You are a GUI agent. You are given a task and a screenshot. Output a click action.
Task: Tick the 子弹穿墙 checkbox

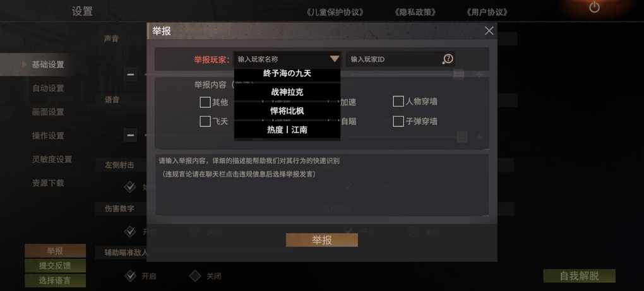398,121
